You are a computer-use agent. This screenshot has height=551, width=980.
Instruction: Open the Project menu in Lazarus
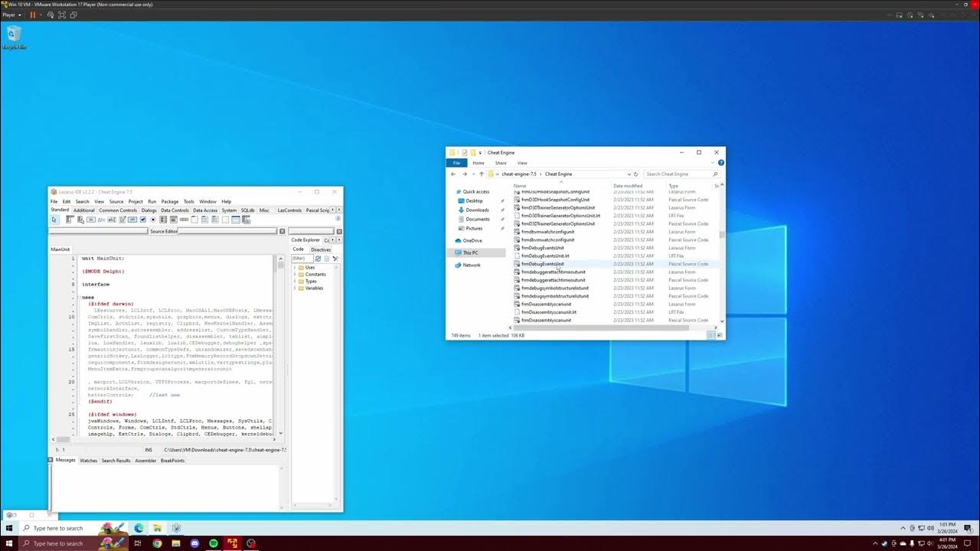coord(136,201)
